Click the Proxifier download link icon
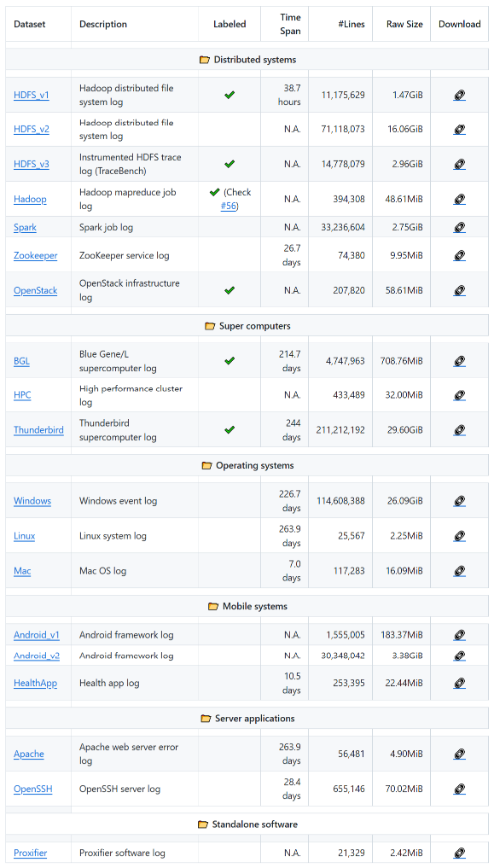Image resolution: width=494 pixels, height=868 pixels. point(459,853)
